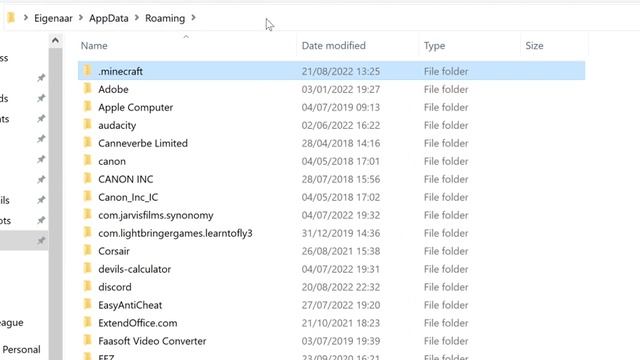Click the 20/08/2022 22:32 date cell
The width and height of the screenshot is (640, 360).
coord(341,287)
